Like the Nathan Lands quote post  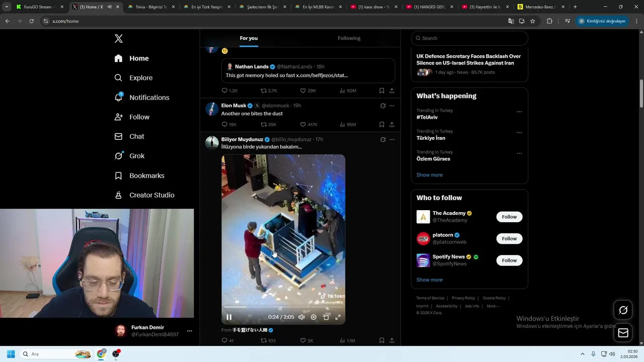tap(308, 90)
